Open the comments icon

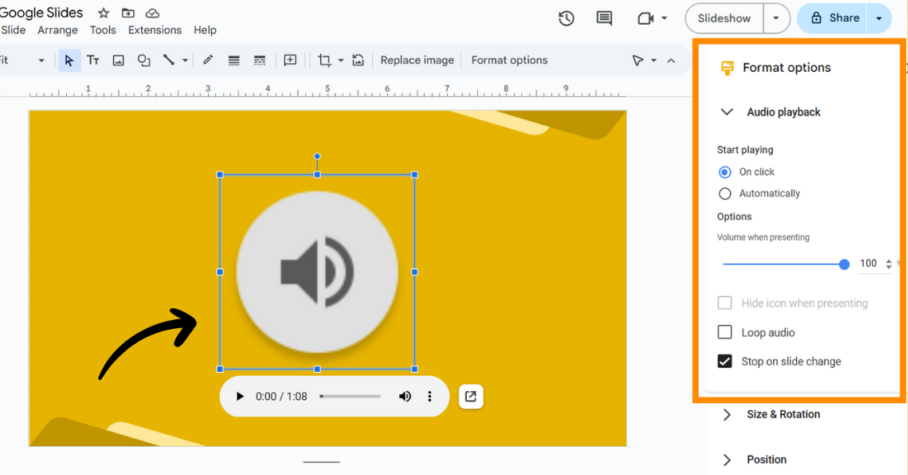point(604,19)
